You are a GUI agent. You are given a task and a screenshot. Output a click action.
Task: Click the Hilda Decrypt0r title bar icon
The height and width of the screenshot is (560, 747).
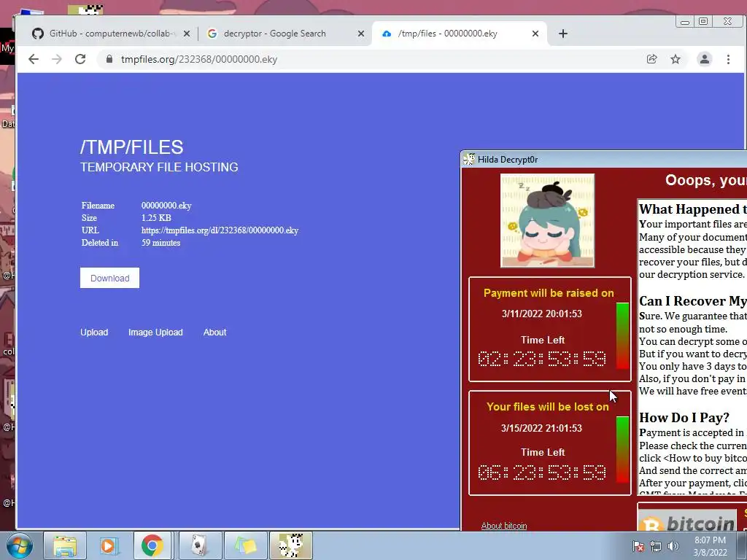469,160
